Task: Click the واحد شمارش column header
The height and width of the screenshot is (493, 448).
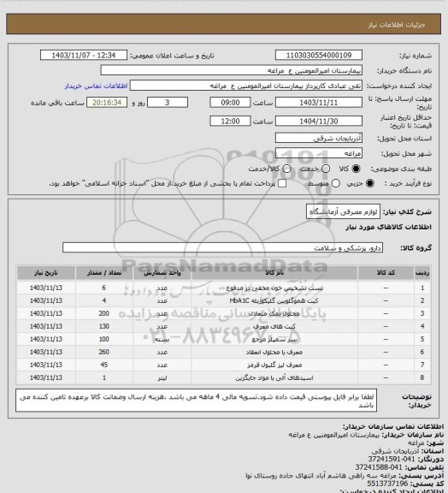Action: pyautogui.click(x=162, y=273)
